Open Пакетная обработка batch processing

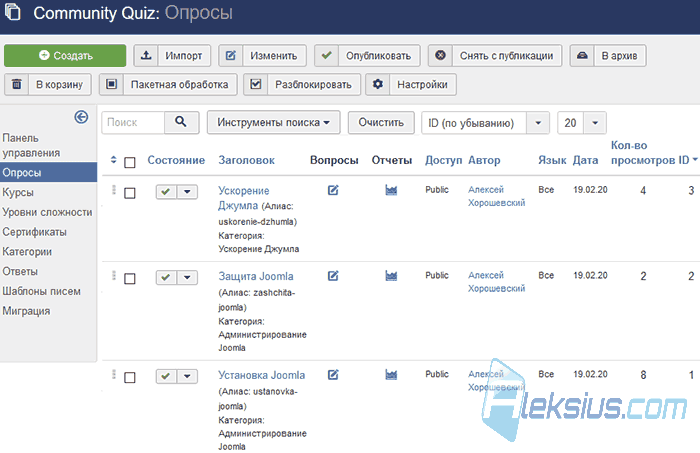tap(168, 84)
